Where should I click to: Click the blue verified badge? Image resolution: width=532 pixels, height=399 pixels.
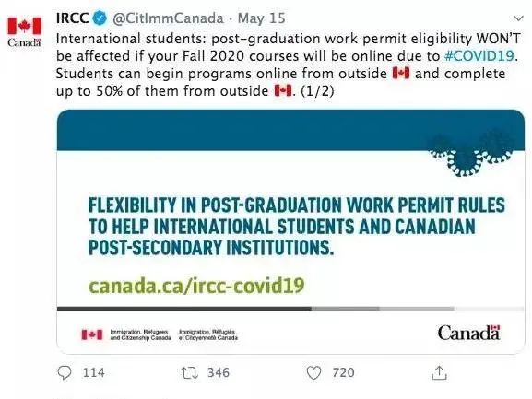click(100, 18)
